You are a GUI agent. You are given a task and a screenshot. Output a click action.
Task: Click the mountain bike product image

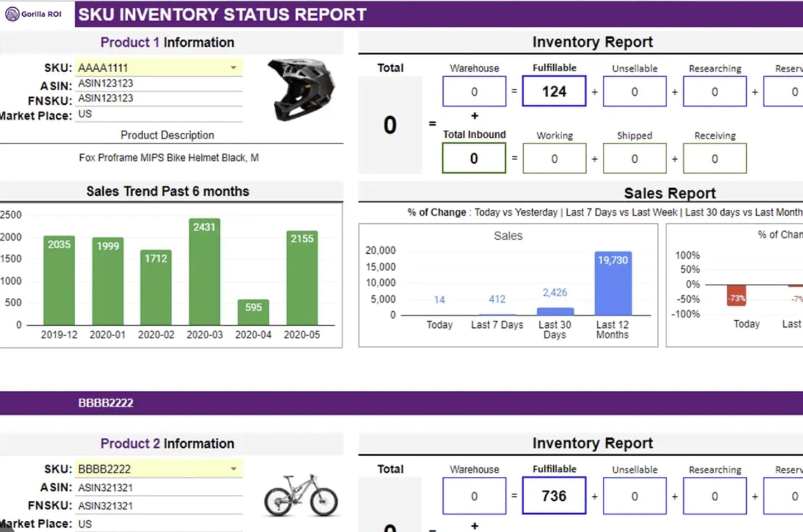tap(301, 495)
